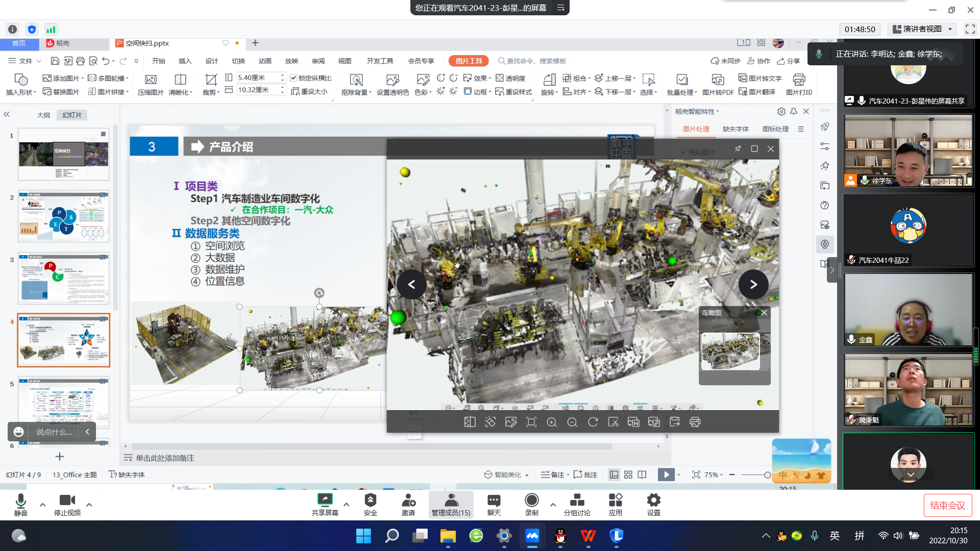The height and width of the screenshot is (551, 980).
Task: Click the rotate icon in image viewer toolbar
Action: click(x=593, y=422)
